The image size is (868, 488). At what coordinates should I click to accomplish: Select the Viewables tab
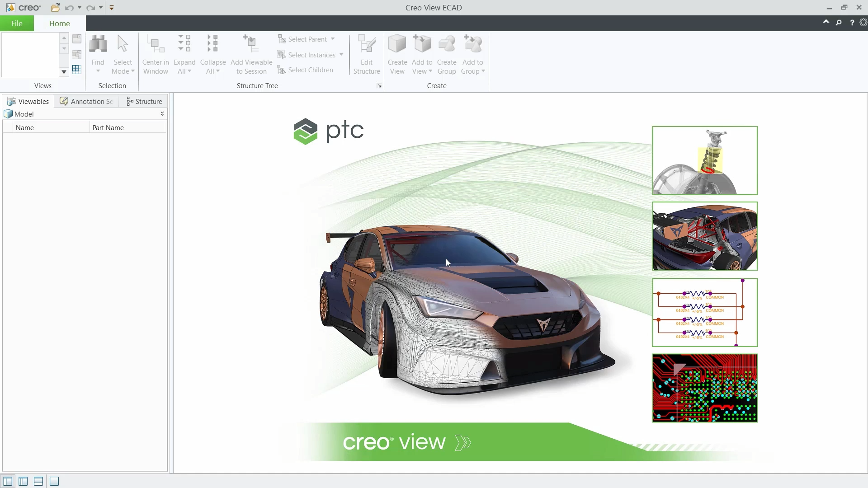(28, 101)
